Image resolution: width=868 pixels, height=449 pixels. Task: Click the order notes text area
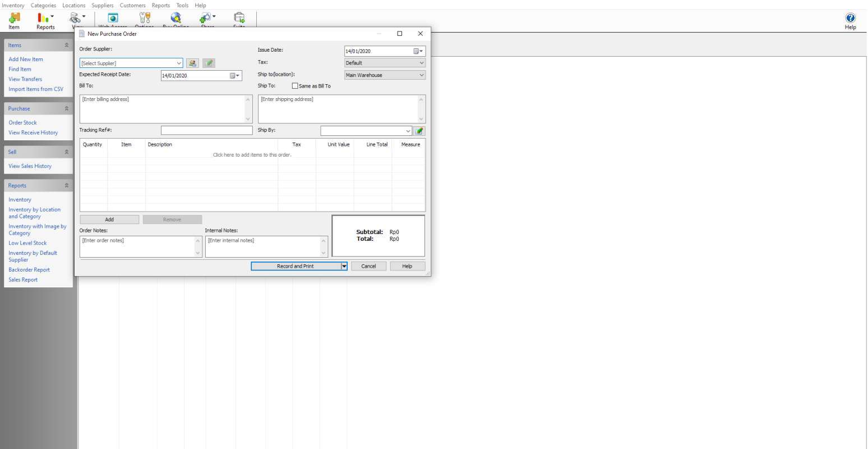[x=141, y=246]
